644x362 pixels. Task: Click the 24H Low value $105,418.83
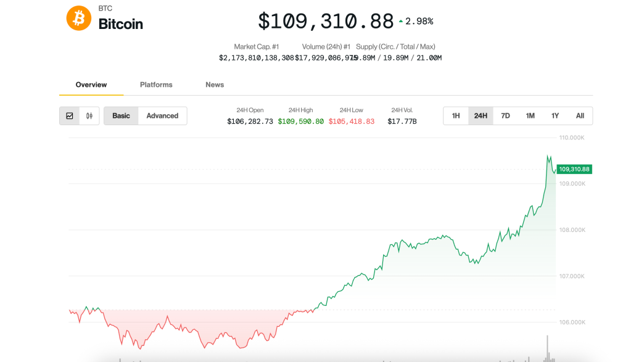tap(352, 121)
